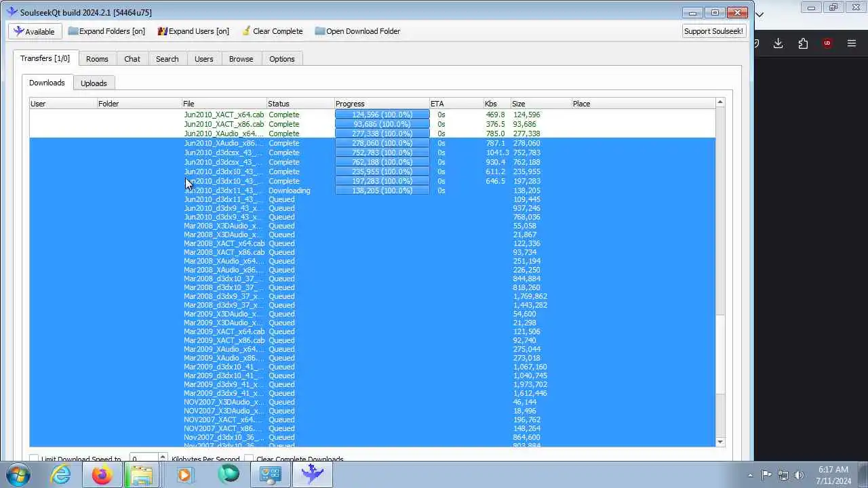Click the 469.8 Kbs value
The height and width of the screenshot is (488, 868).
495,115
